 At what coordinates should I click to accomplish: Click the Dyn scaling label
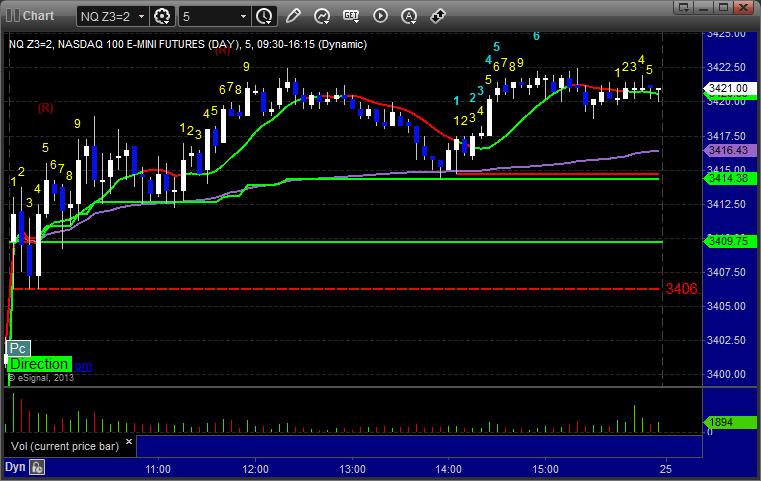point(15,467)
